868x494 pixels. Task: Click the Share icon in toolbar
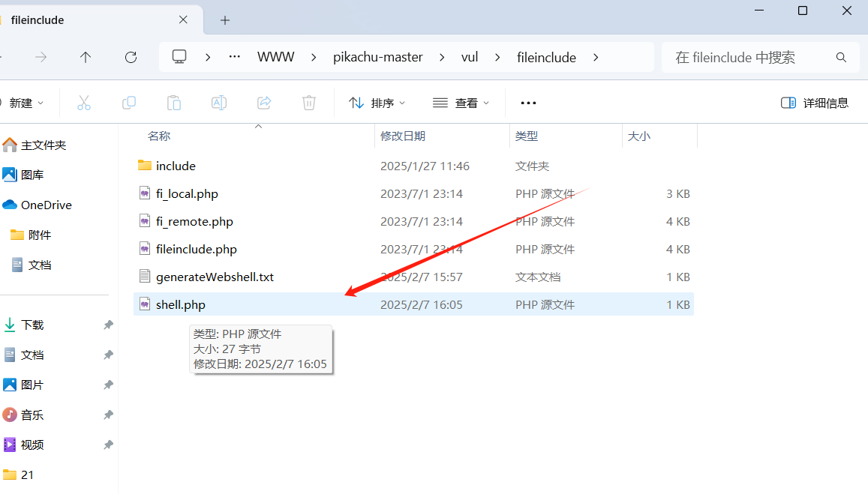pyautogui.click(x=264, y=103)
